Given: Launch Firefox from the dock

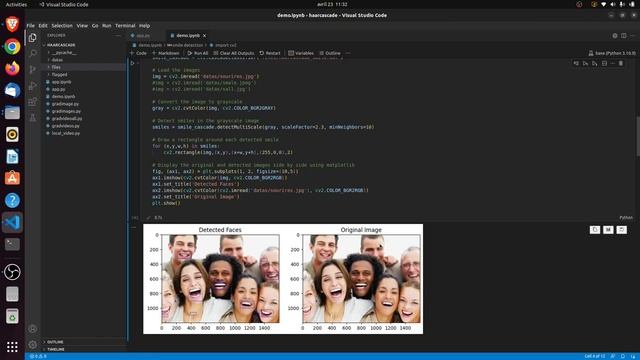Looking at the screenshot, I should (12, 68).
